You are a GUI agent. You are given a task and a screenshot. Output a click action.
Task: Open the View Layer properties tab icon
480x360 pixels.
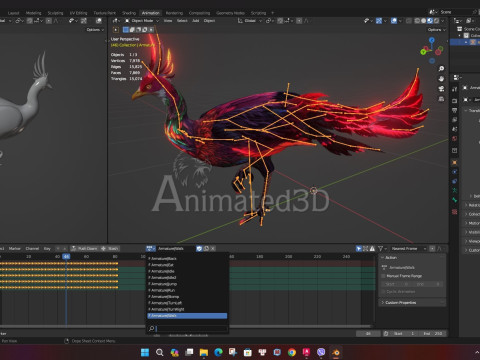point(455,120)
